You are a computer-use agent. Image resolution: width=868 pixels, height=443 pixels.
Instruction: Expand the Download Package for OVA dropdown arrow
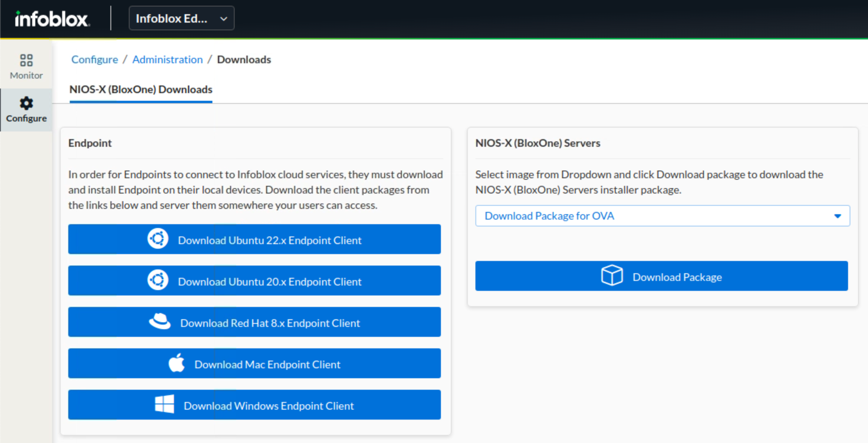838,216
